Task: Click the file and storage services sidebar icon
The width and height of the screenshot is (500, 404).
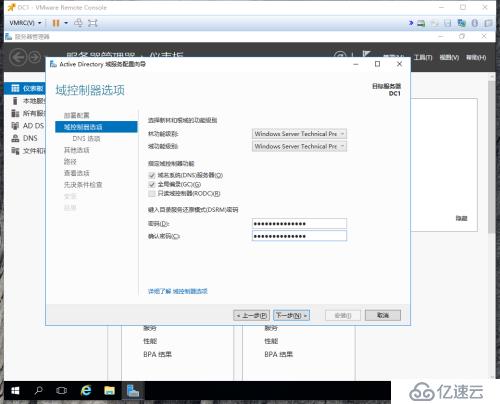Action: pos(15,151)
